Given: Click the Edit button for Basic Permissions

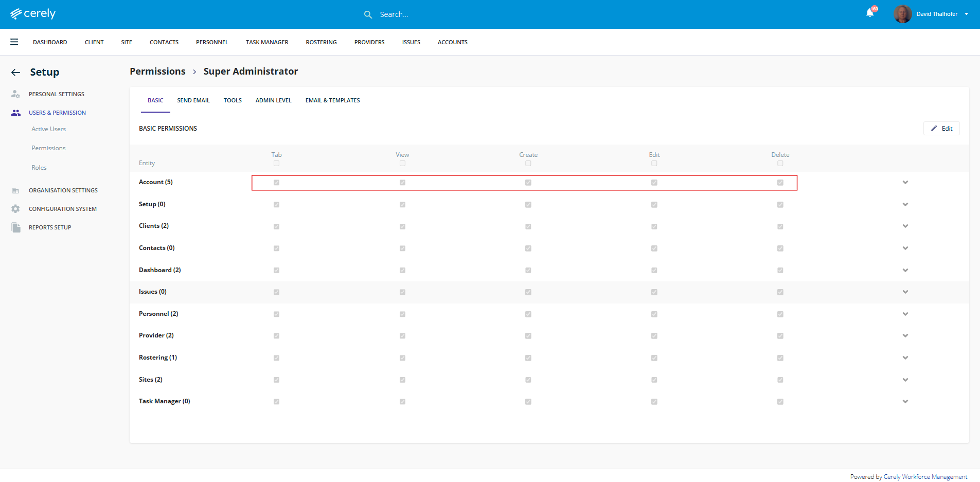Looking at the screenshot, I should tap(941, 129).
